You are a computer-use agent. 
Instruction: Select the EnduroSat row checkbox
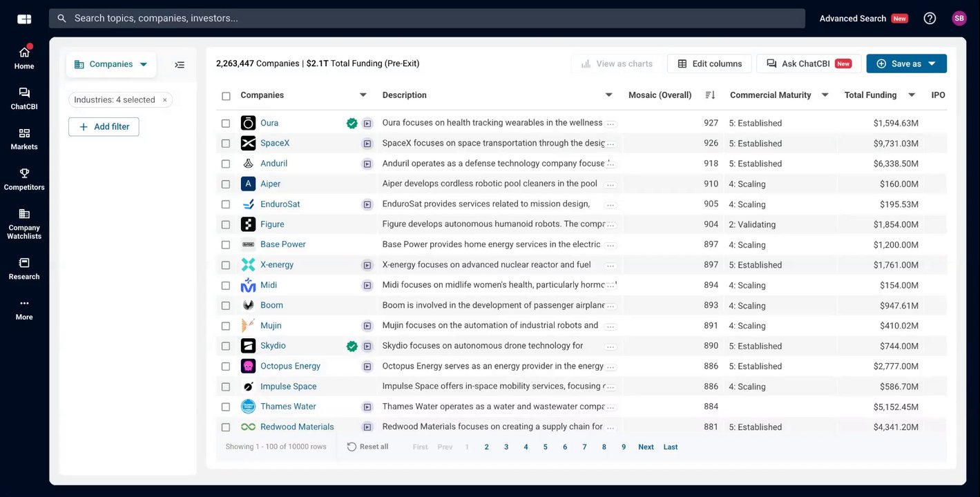point(226,204)
